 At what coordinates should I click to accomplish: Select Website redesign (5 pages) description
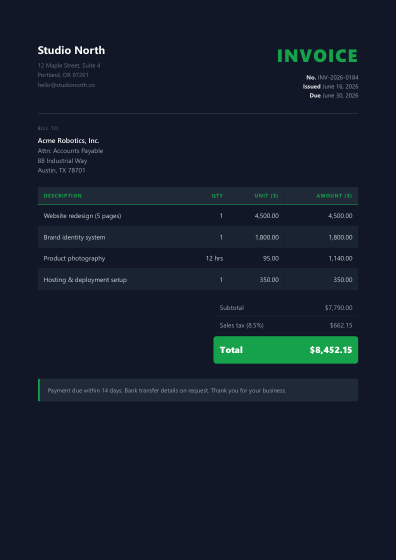[x=82, y=216]
